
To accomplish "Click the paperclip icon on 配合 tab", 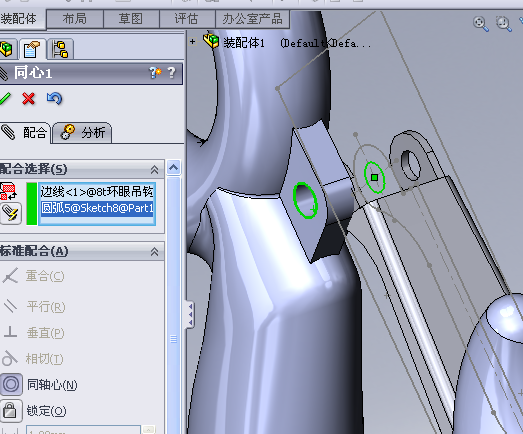I will [x=8, y=132].
